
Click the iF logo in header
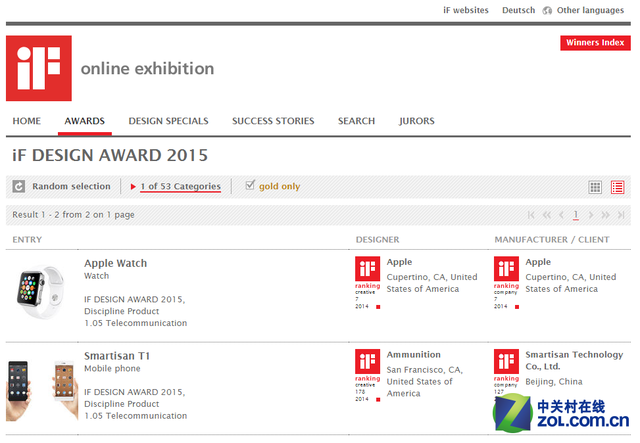click(39, 68)
